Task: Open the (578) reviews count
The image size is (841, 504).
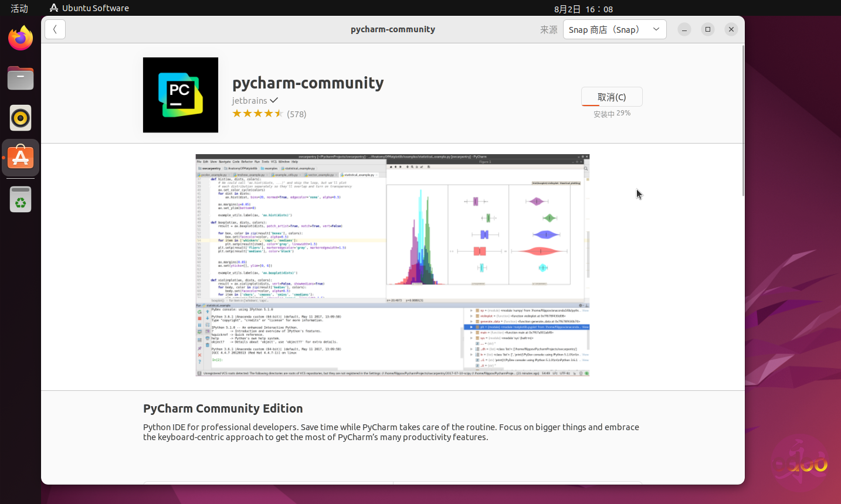Action: 297,114
